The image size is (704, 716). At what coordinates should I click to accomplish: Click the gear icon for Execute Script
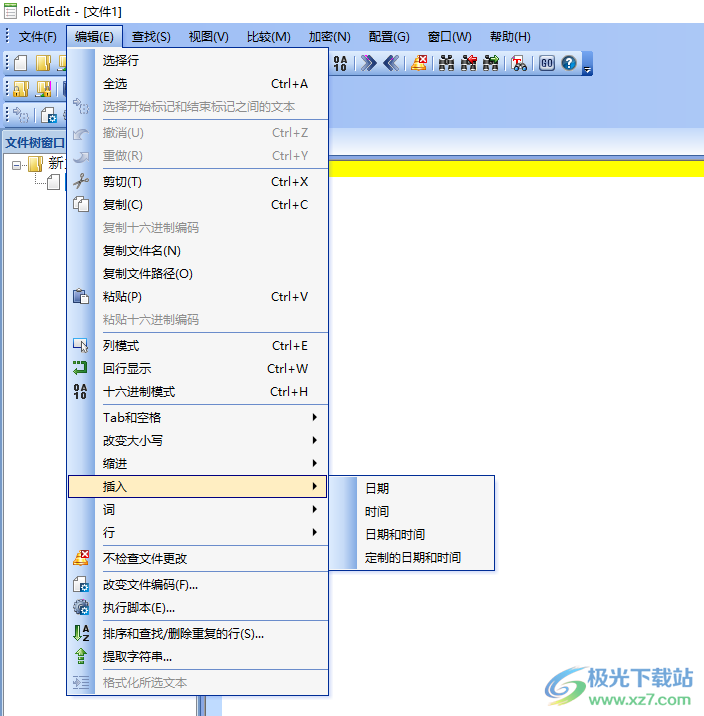coord(81,607)
